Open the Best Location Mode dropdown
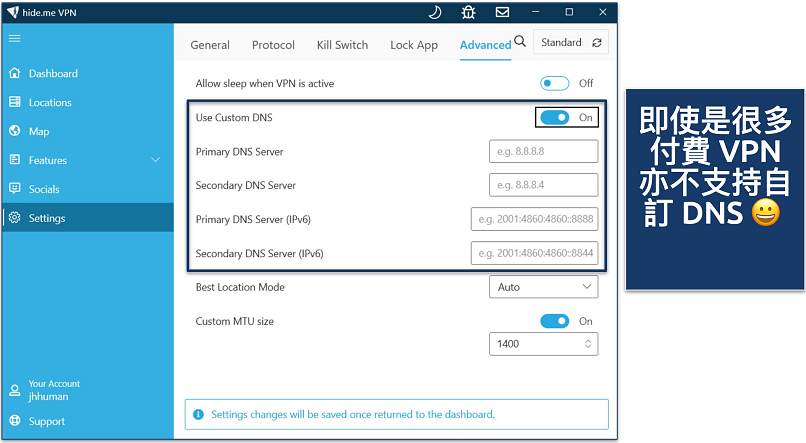806x443 pixels. 543,287
